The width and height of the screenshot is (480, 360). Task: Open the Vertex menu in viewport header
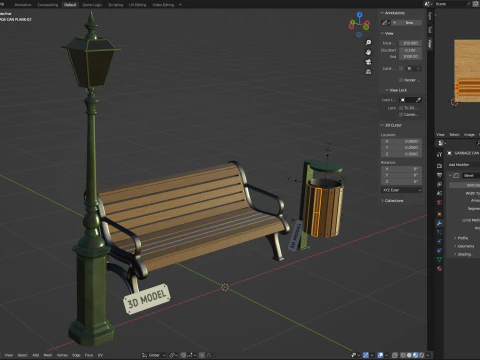62,355
